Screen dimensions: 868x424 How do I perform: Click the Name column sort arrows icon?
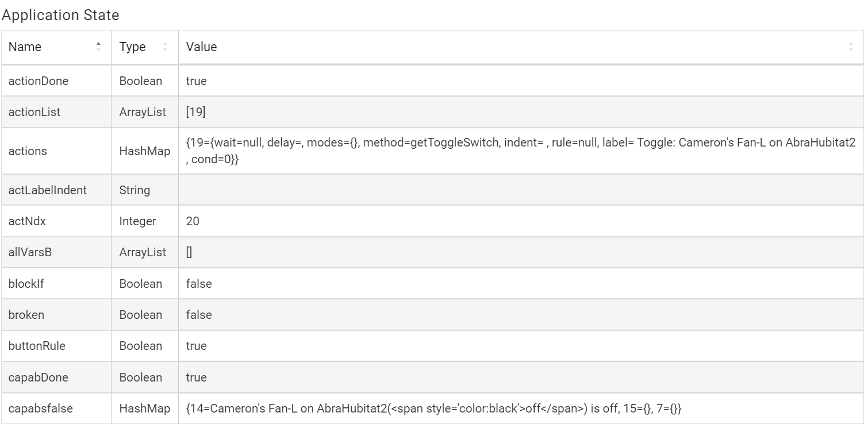tap(98, 47)
